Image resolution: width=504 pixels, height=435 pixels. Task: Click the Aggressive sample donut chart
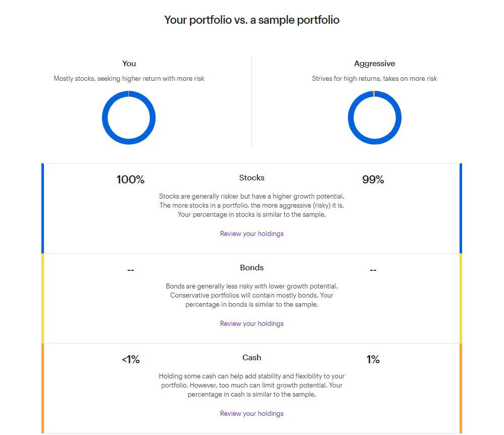(x=374, y=118)
